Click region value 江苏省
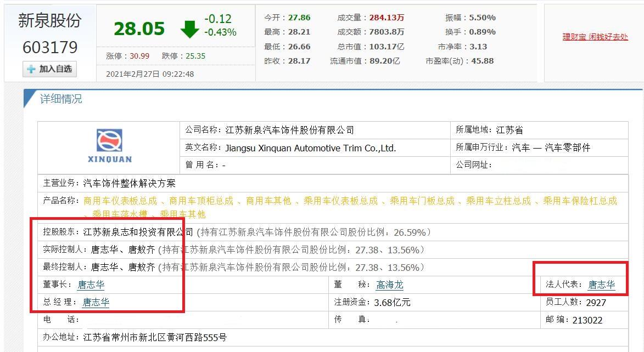Viewport: 644px width, 352px height. click(509, 130)
